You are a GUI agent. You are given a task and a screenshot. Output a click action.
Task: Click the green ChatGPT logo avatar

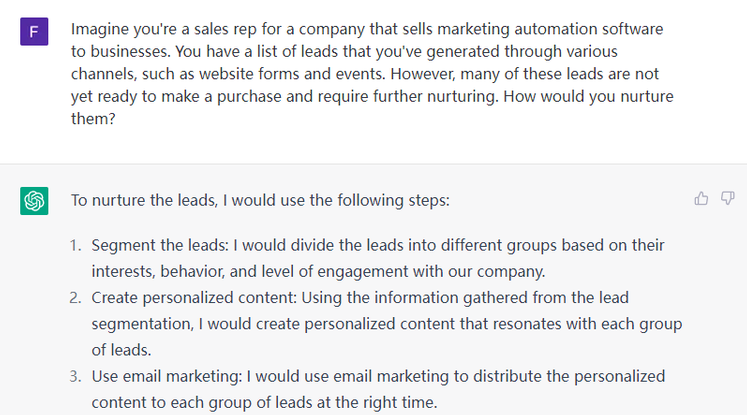[34, 201]
